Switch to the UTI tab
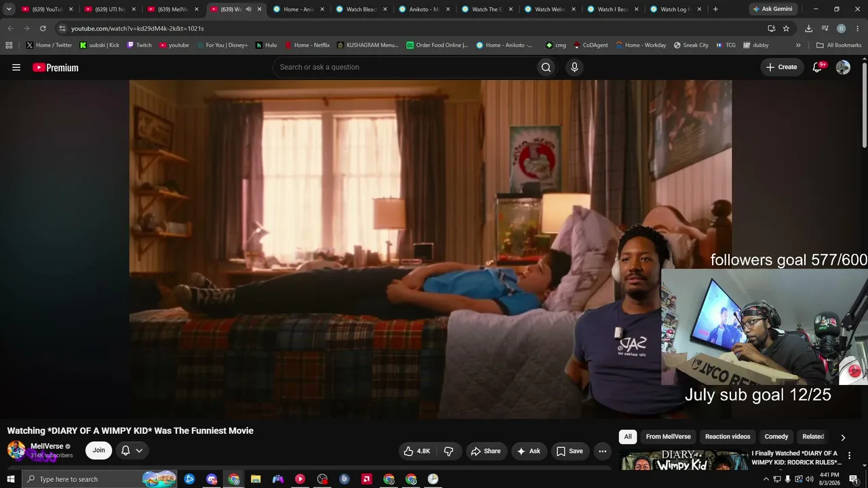The width and height of the screenshot is (868, 488). (109, 9)
